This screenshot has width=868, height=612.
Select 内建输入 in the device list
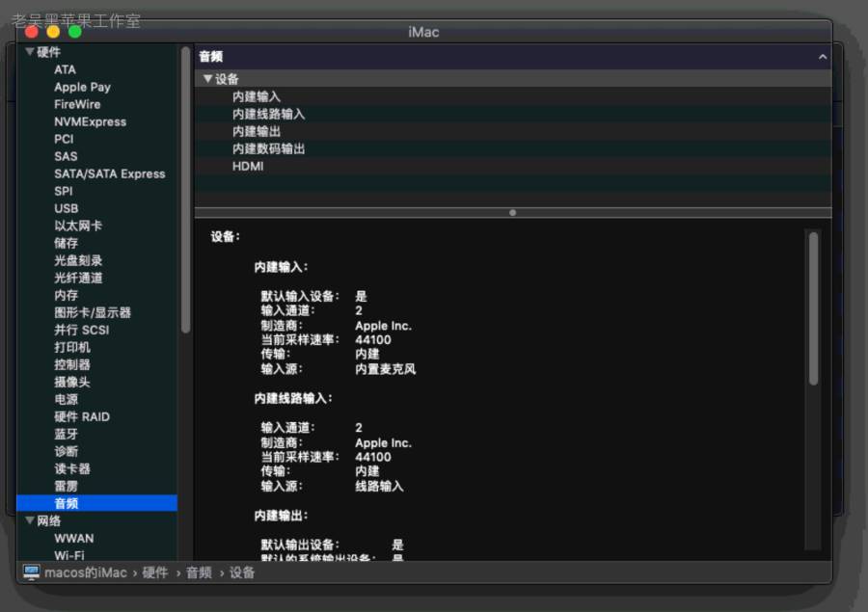(257, 96)
